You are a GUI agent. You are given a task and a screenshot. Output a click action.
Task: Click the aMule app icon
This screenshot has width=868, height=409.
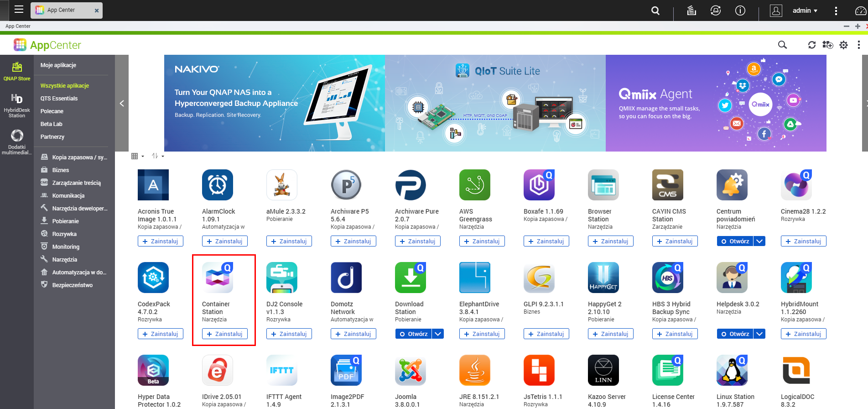coord(282,185)
